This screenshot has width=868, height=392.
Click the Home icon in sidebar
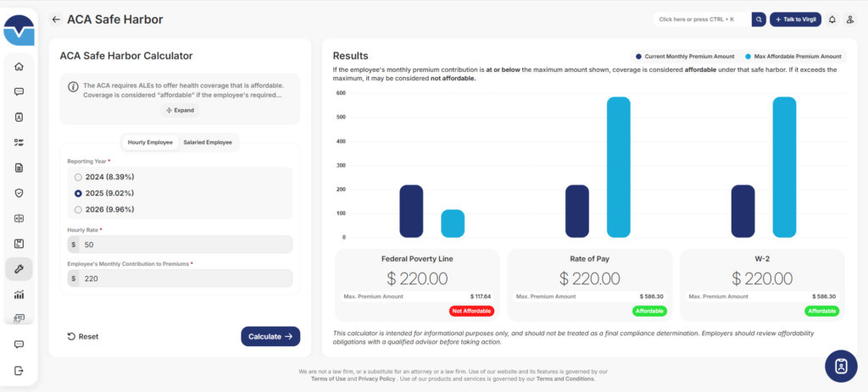(x=19, y=67)
